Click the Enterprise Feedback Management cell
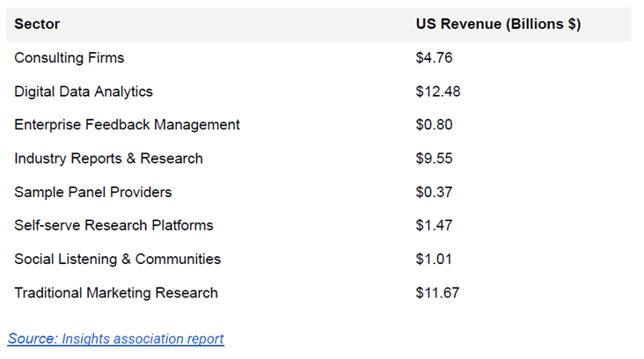The width and height of the screenshot is (644, 359). (127, 125)
